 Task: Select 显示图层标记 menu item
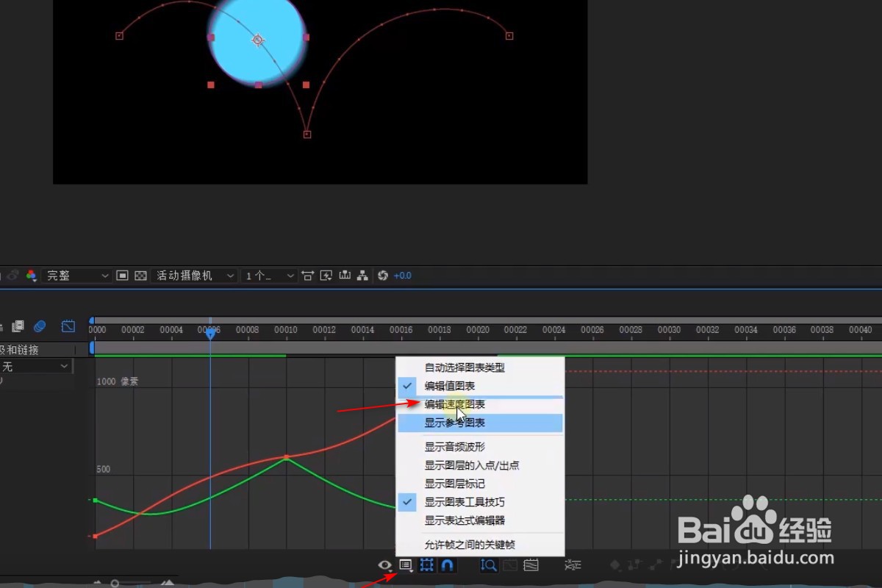(x=480, y=484)
